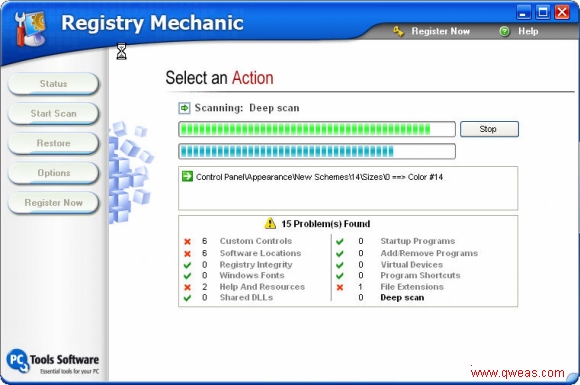Click the blue section scan progress bar
Viewport: 580px width, 385px height.
[x=317, y=151]
